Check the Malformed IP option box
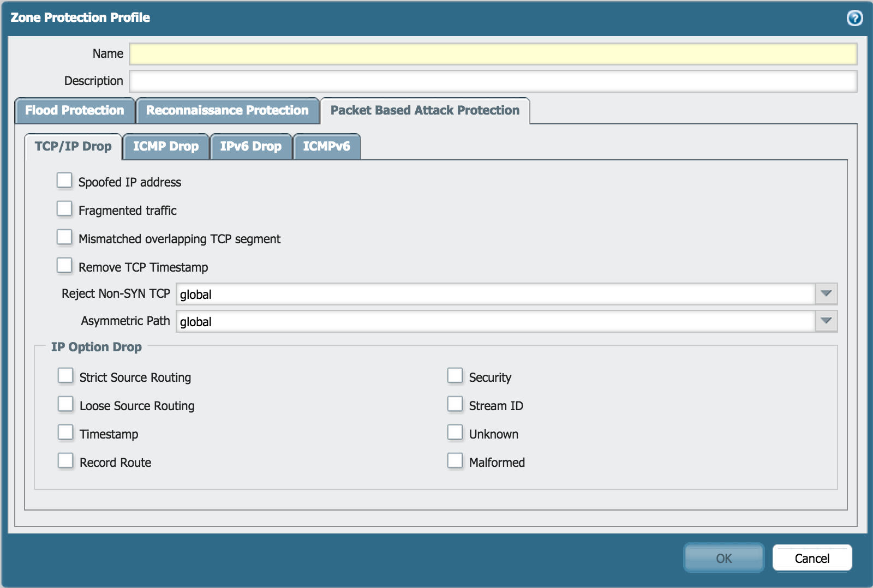Screen dimensions: 873x588 click(x=455, y=461)
